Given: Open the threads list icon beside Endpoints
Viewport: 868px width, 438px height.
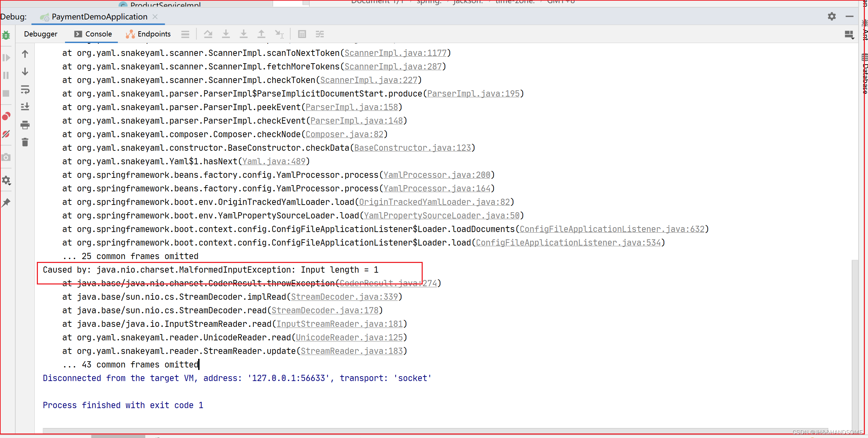Looking at the screenshot, I should click(x=185, y=34).
